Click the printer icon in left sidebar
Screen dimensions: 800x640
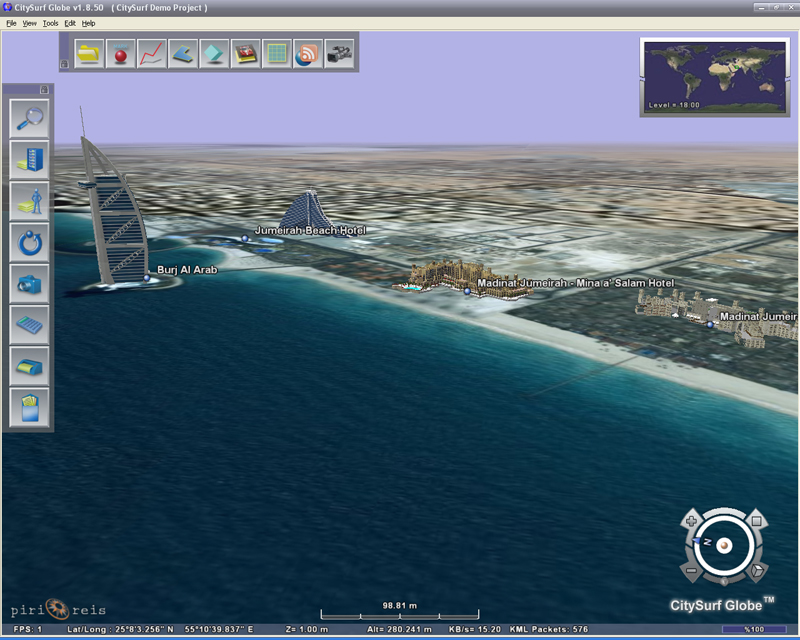pyautogui.click(x=30, y=366)
